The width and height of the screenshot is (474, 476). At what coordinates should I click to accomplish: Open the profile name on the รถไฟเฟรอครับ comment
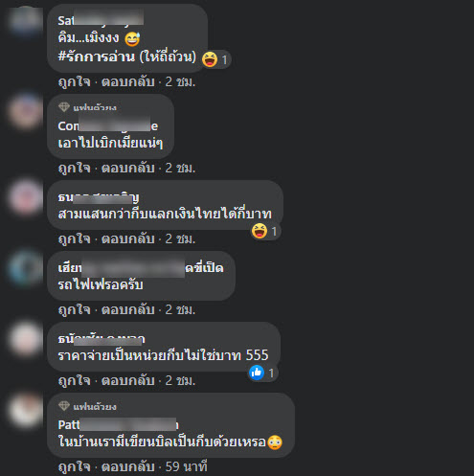[141, 268]
